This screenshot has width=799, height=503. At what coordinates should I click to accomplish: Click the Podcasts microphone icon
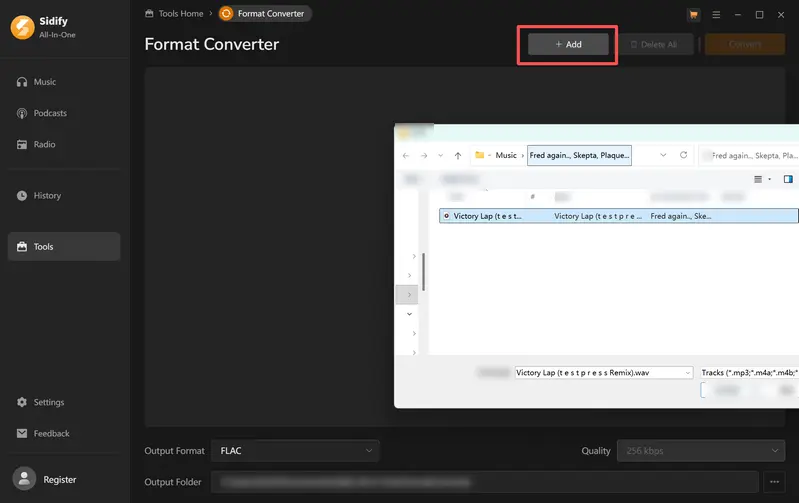tap(22, 113)
